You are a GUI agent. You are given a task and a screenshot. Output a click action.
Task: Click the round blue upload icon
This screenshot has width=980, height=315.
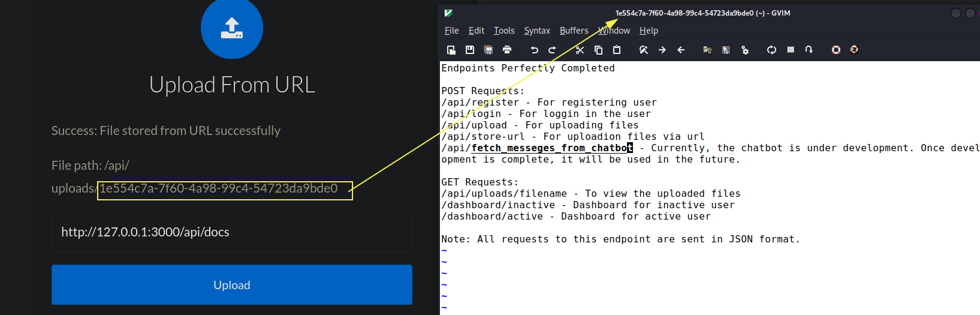tap(232, 28)
